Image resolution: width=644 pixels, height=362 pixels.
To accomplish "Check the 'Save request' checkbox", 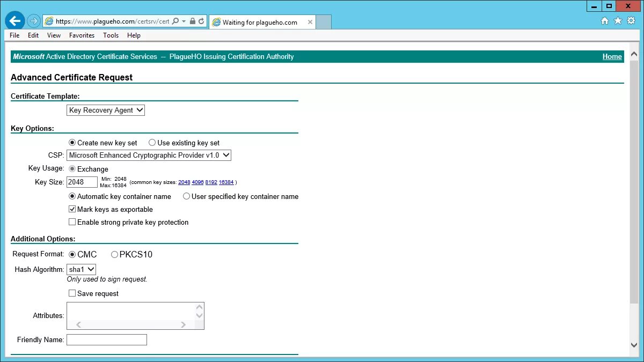I will [x=72, y=293].
